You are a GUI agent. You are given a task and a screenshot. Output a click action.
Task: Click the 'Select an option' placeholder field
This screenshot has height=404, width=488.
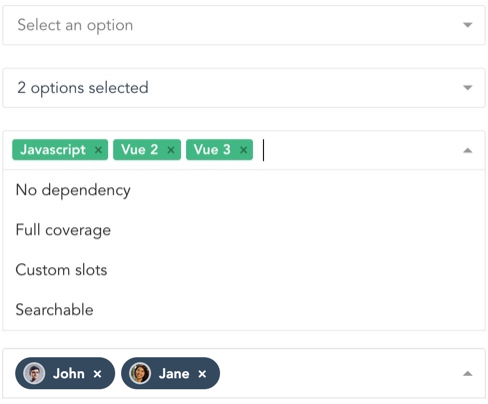tap(244, 25)
